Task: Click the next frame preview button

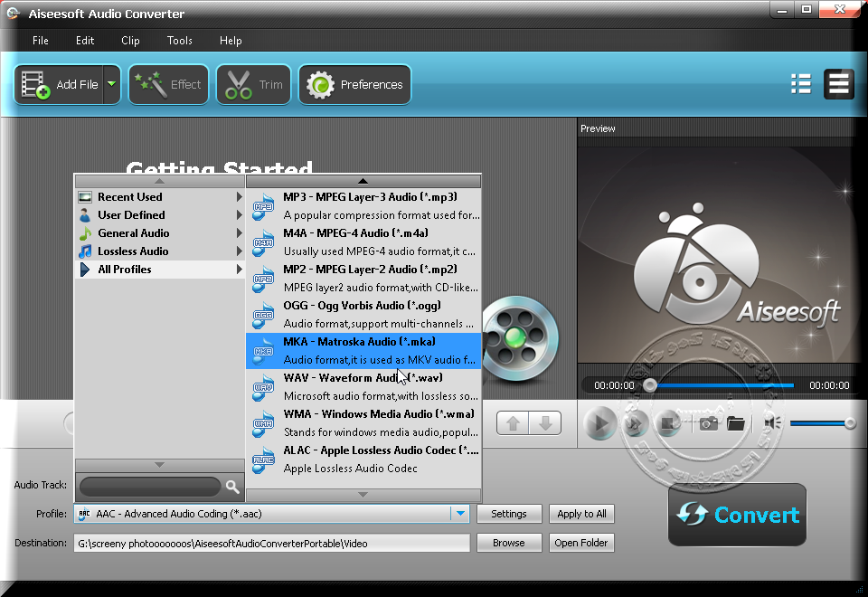Action: point(635,423)
